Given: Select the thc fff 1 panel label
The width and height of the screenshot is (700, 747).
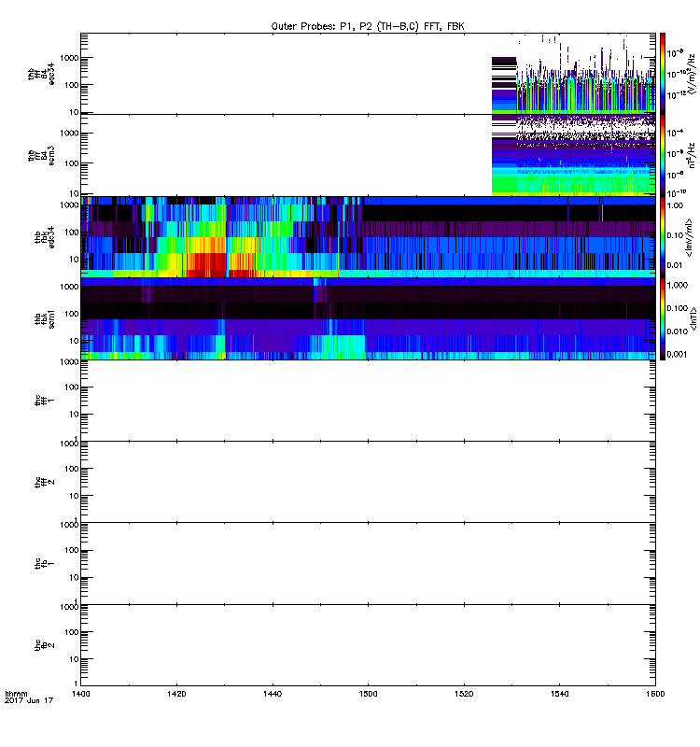Looking at the screenshot, I should coord(45,401).
